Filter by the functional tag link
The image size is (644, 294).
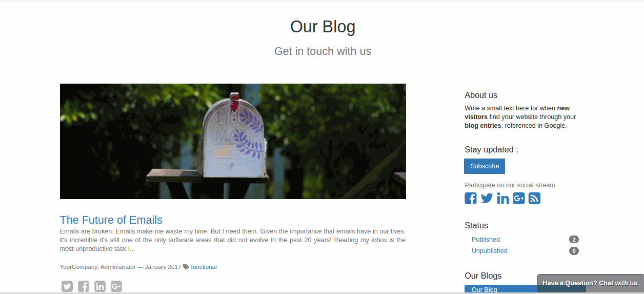click(x=204, y=267)
